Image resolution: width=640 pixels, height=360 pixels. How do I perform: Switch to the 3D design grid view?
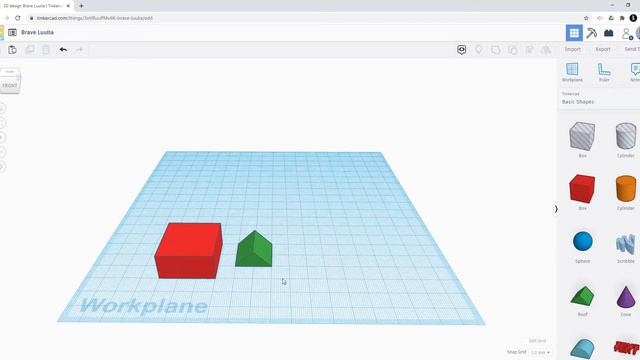[574, 33]
